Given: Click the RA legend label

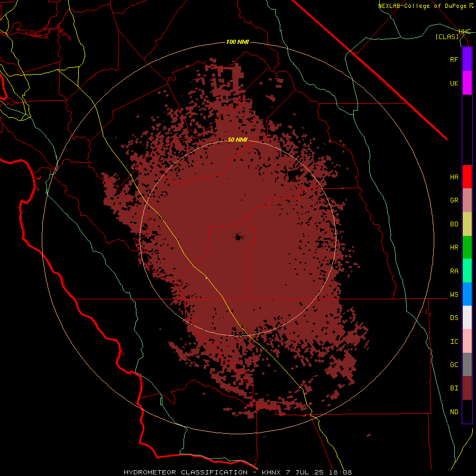Looking at the screenshot, I should (454, 271).
